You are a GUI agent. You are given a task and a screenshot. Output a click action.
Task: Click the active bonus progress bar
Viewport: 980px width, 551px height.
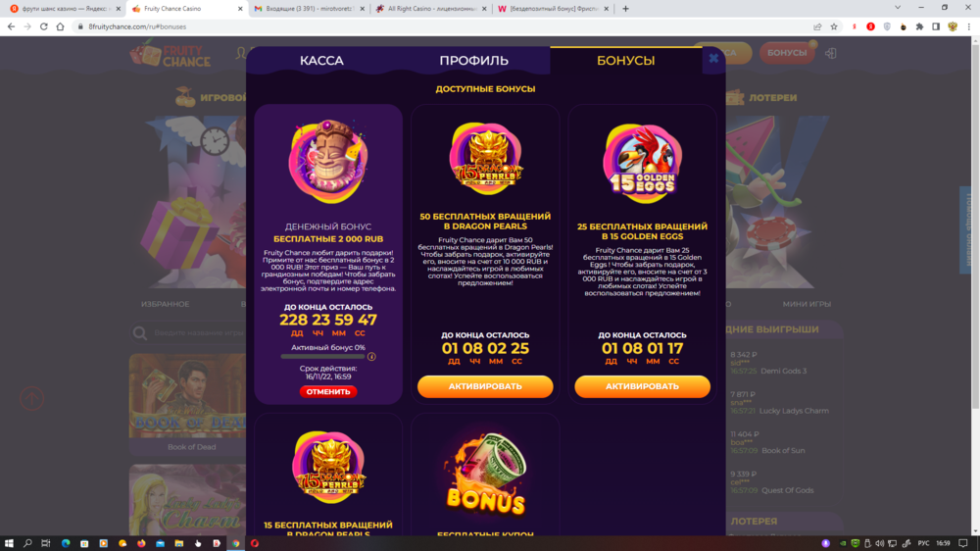(322, 357)
